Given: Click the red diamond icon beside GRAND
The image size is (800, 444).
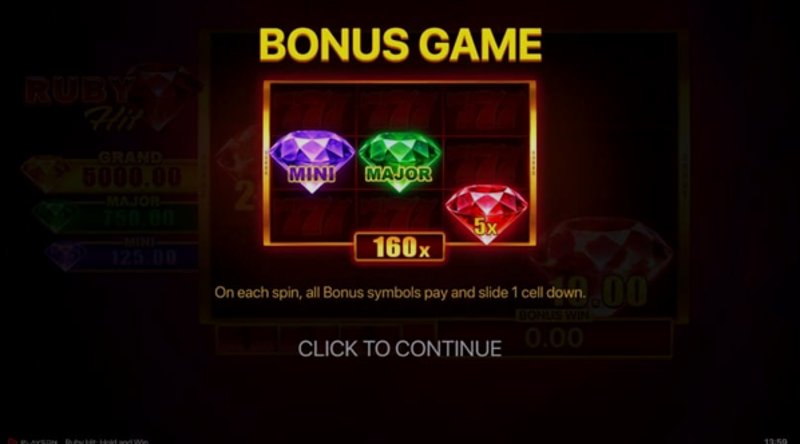Looking at the screenshot, I should click(x=47, y=174).
